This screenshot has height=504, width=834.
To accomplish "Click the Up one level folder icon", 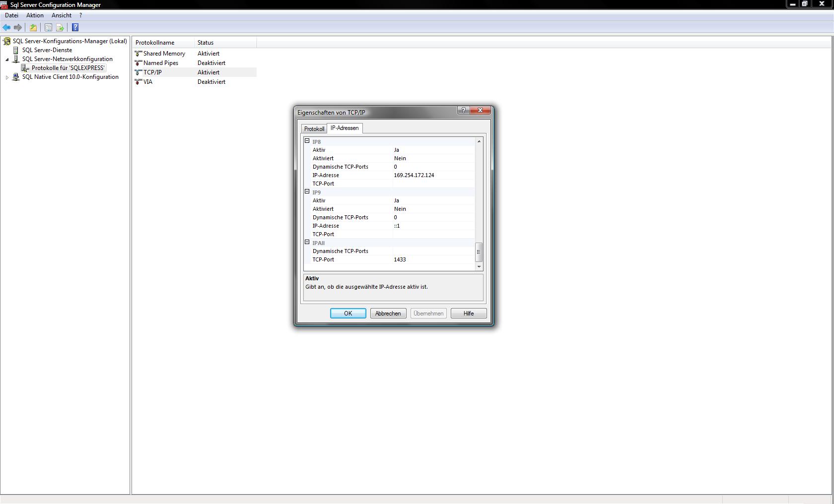I will point(33,27).
